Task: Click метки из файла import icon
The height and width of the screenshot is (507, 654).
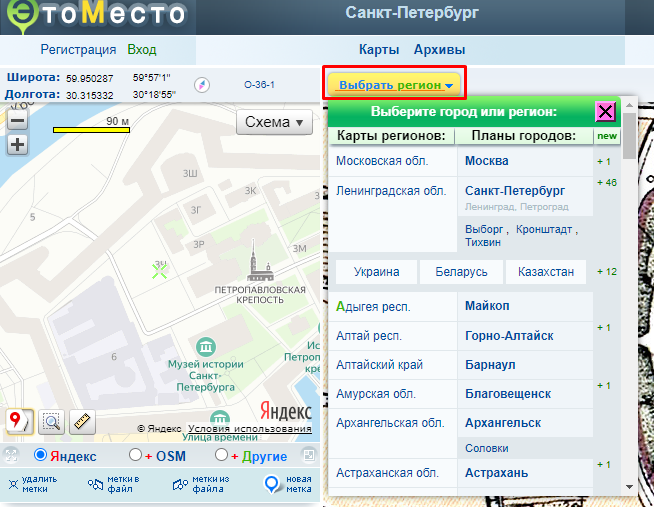Action: [x=180, y=484]
